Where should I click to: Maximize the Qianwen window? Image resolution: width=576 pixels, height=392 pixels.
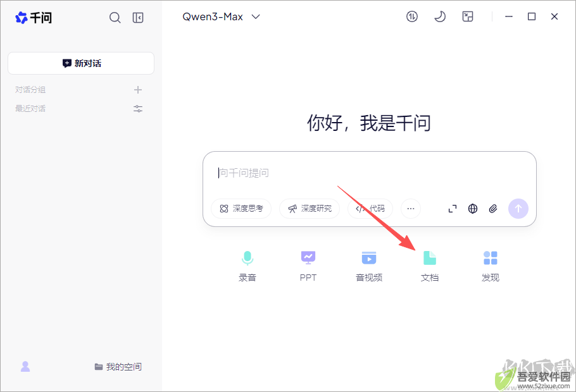tap(532, 16)
